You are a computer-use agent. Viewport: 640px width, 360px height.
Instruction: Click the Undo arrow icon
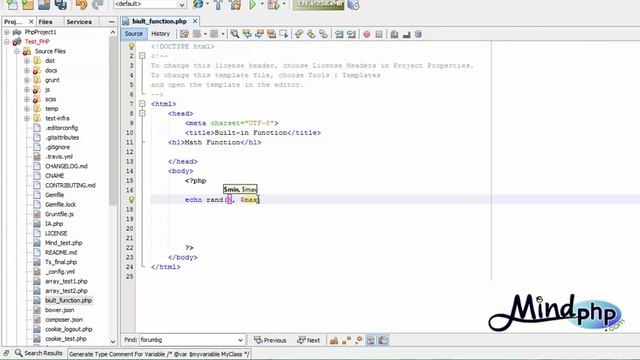pyautogui.click(x=82, y=4)
